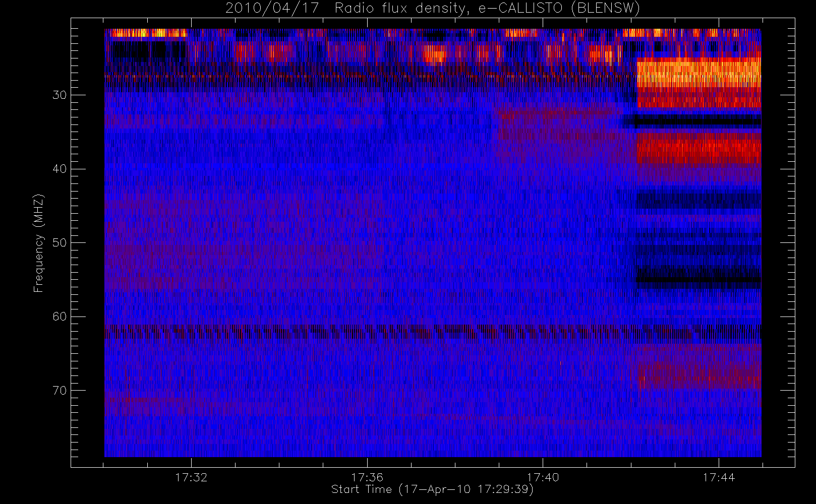Click the 17:40 time tick label
The height and width of the screenshot is (504, 816).
point(543,477)
